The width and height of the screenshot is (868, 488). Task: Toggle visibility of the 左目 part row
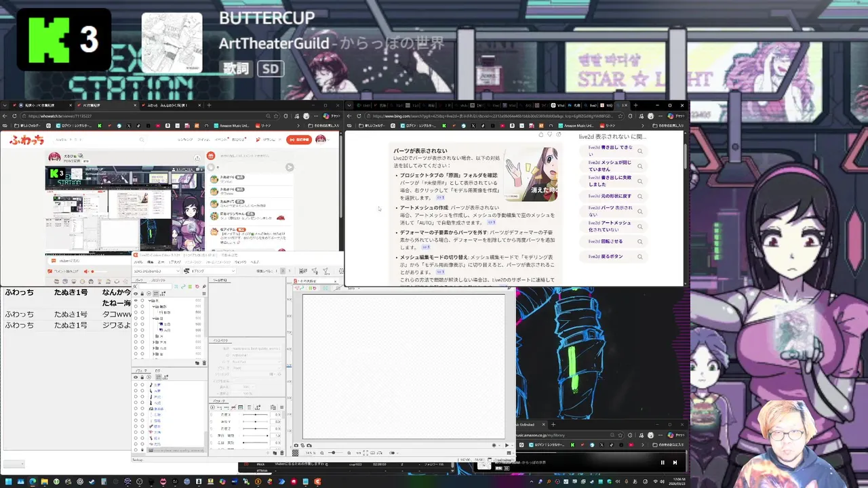136,324
